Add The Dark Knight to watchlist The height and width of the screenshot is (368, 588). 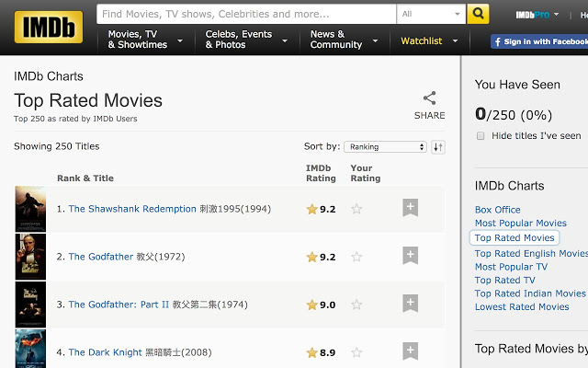411,351
